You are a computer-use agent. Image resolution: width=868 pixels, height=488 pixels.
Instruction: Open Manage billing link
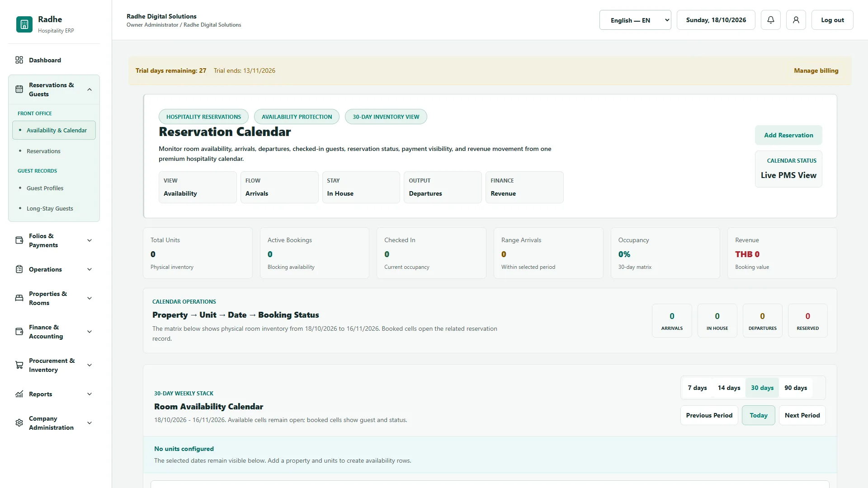(816, 70)
